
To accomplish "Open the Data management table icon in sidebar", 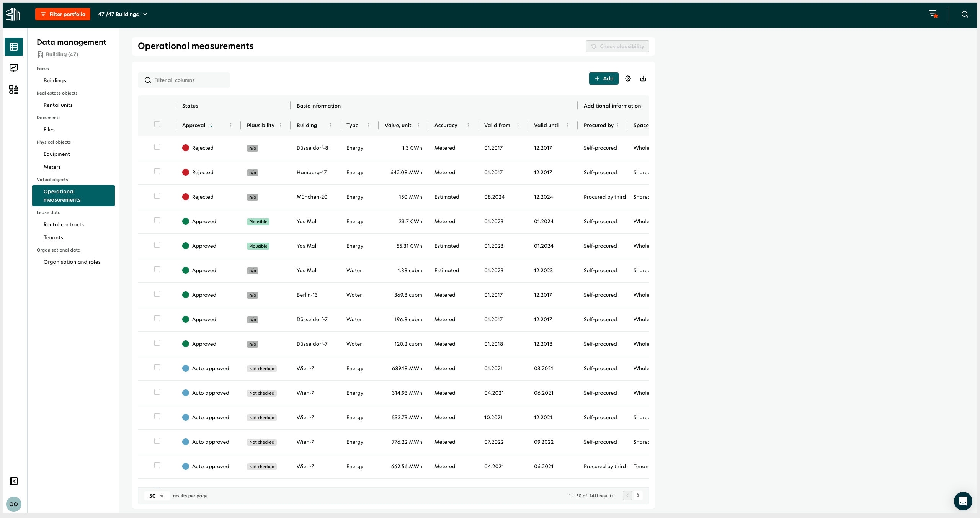I will [x=14, y=47].
